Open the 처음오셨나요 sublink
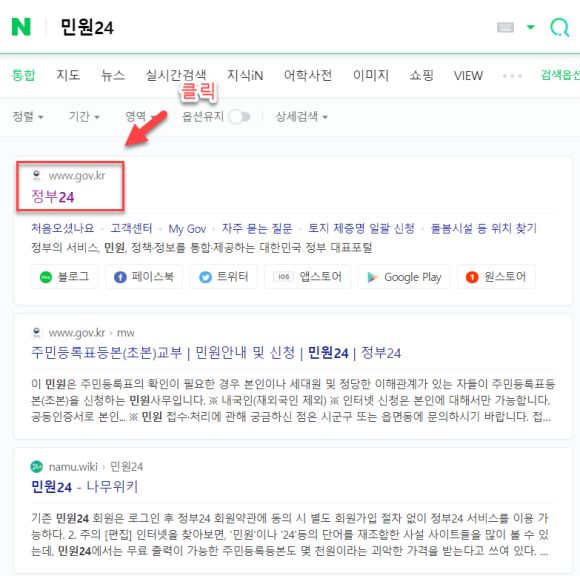 (63, 228)
